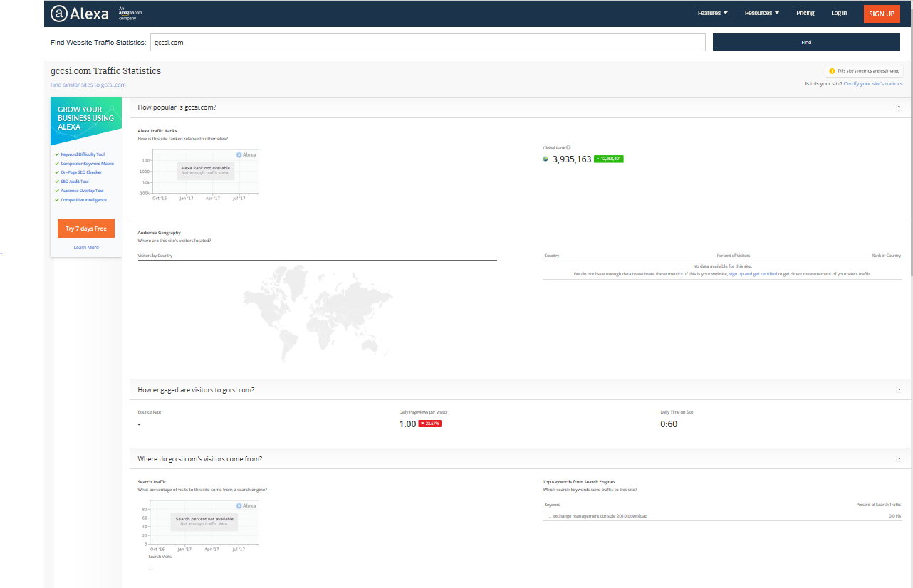Click the red pageviews change badge 23.57%
The height and width of the screenshot is (588, 913).
(x=430, y=424)
